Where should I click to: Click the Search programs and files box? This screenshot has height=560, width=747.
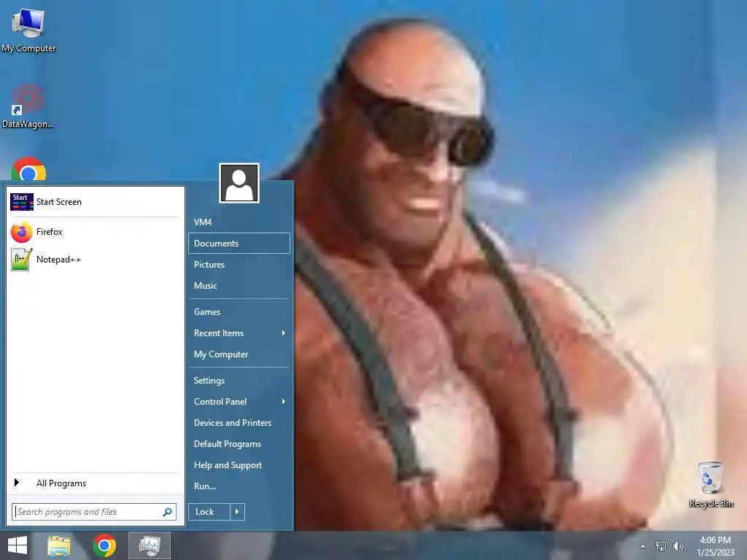tap(94, 512)
